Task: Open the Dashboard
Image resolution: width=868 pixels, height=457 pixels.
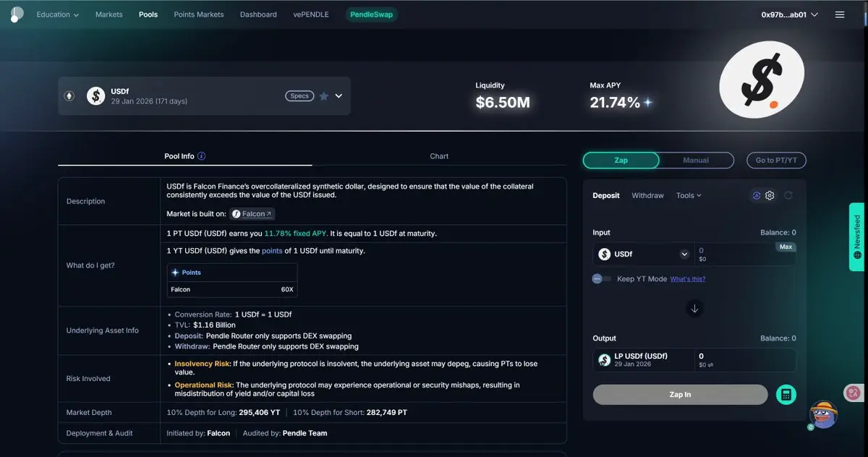Action: [x=258, y=14]
